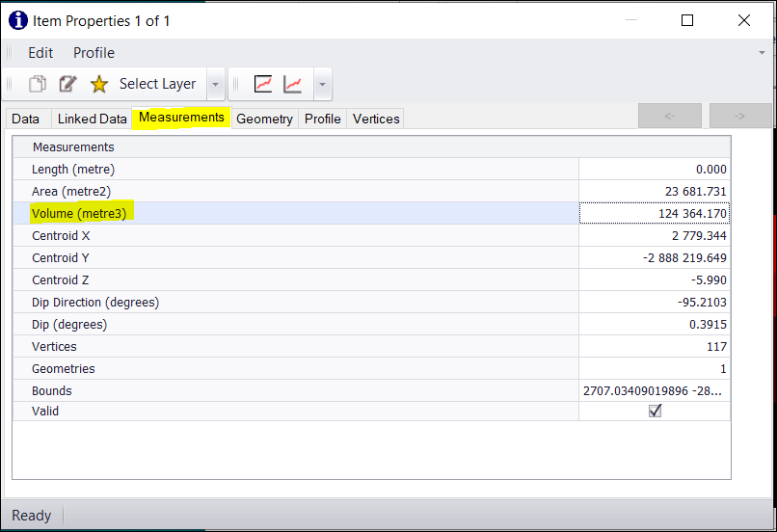The image size is (777, 532).
Task: Click the previous item arrow button
Action: (670, 116)
